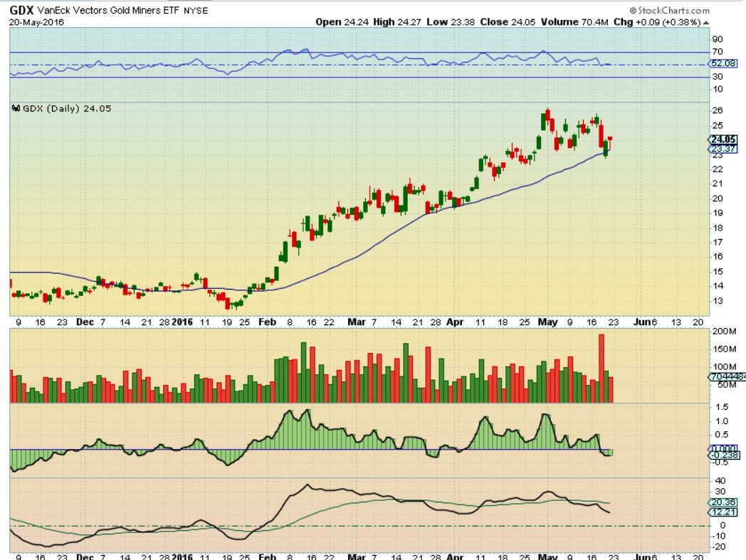Click the 23.37 moving-average tag
The height and width of the screenshot is (560, 746).
723,149
